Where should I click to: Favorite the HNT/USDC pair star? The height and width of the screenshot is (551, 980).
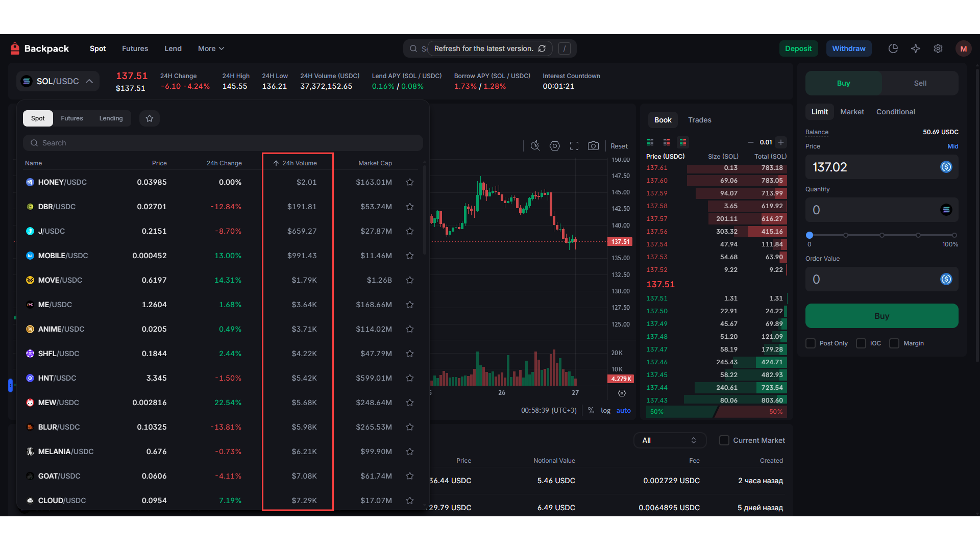(410, 378)
